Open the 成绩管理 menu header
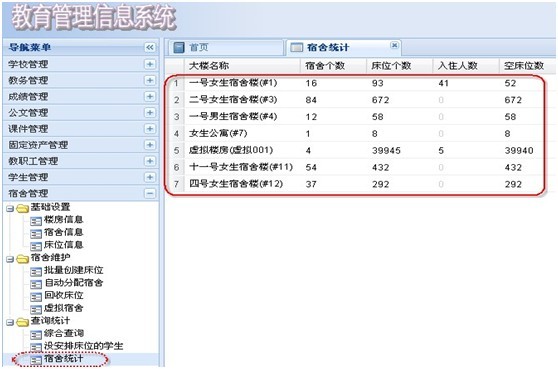Image resolution: width=558 pixels, height=369 pixels. click(80, 96)
